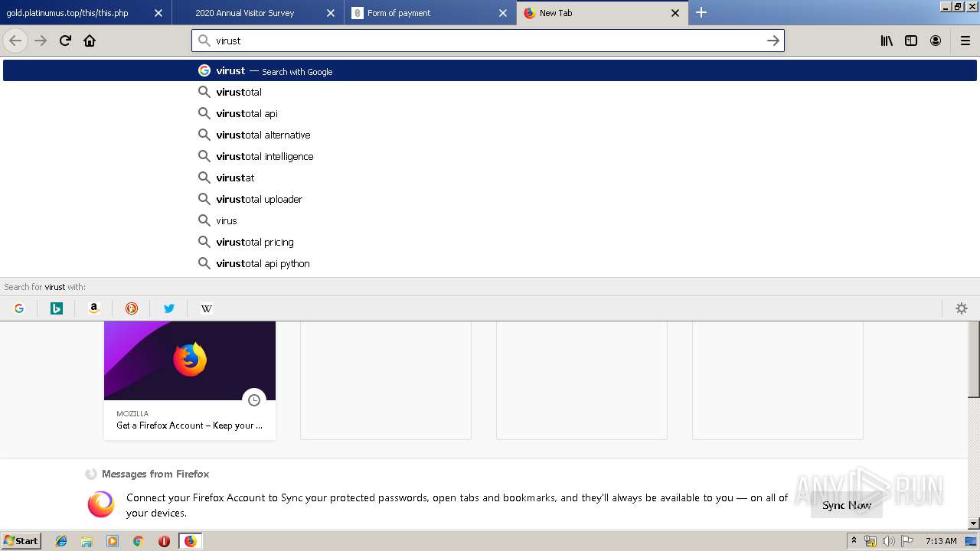Switch to 2020 Annual Visitor Survey tab

[x=258, y=13]
